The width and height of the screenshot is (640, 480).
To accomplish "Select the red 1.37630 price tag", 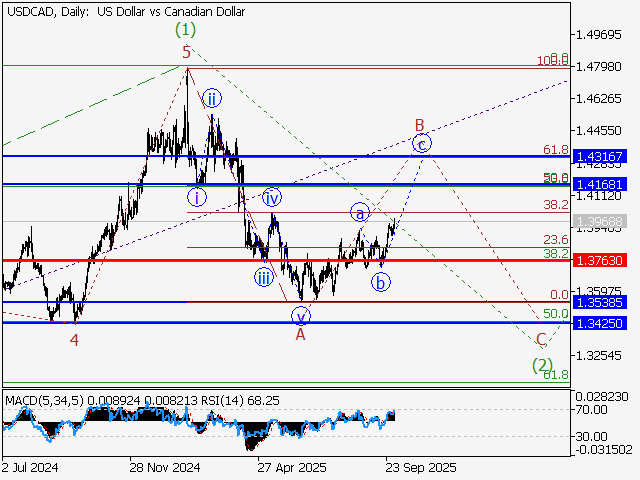I will tap(600, 260).
